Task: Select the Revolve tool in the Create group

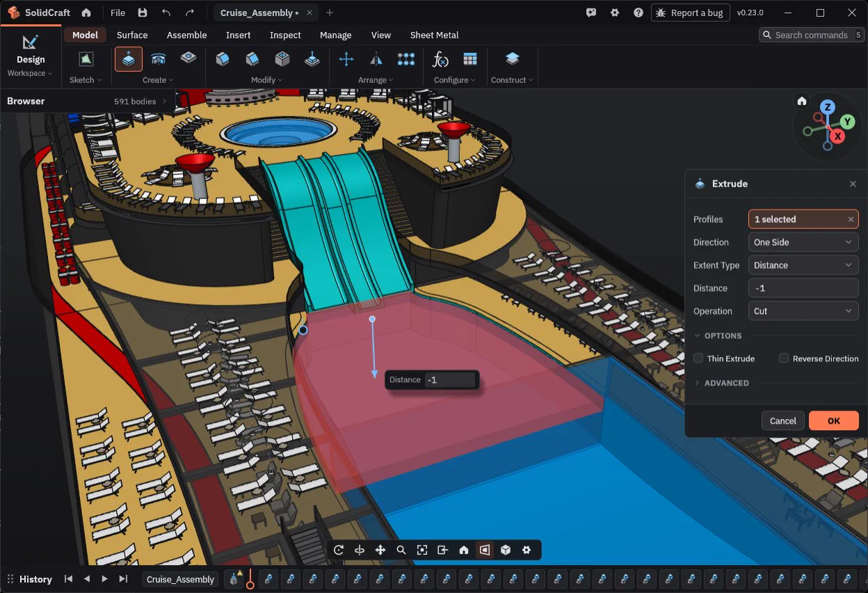Action: pos(159,59)
